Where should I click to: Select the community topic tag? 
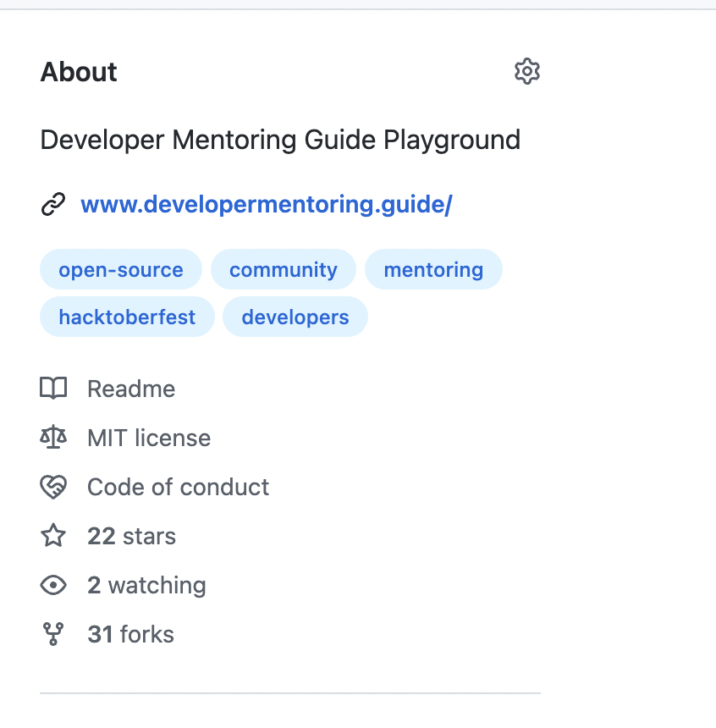[x=283, y=269]
